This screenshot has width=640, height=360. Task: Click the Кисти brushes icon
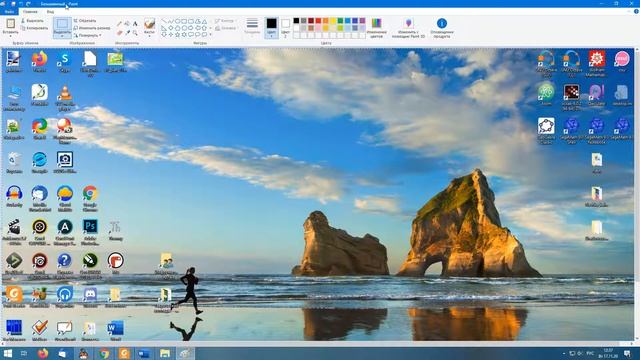(149, 23)
